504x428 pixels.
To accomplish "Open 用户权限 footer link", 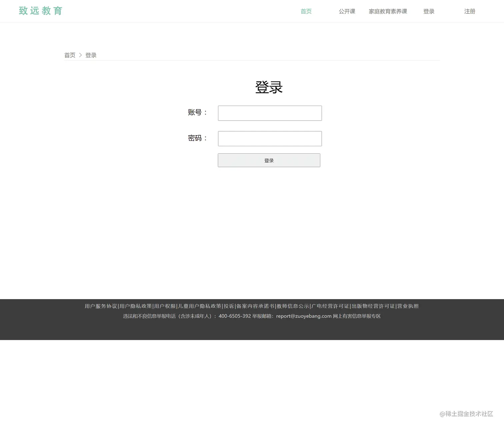I will 165,306.
